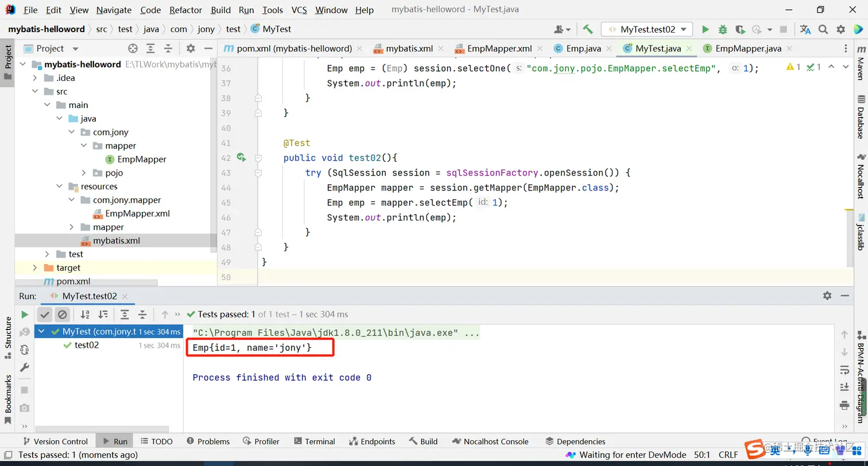This screenshot has height=466, width=868.
Task: Open IDE settings gear in main toolbar
Action: pos(841,29)
